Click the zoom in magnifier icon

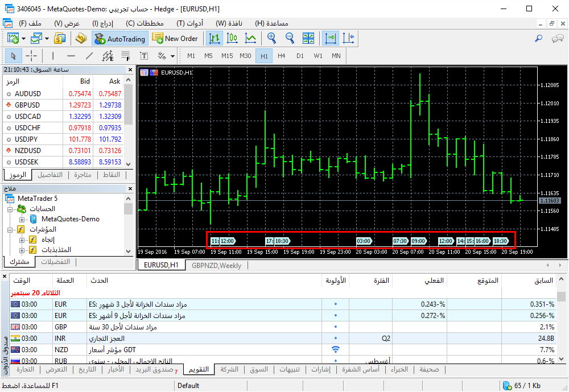tap(271, 38)
